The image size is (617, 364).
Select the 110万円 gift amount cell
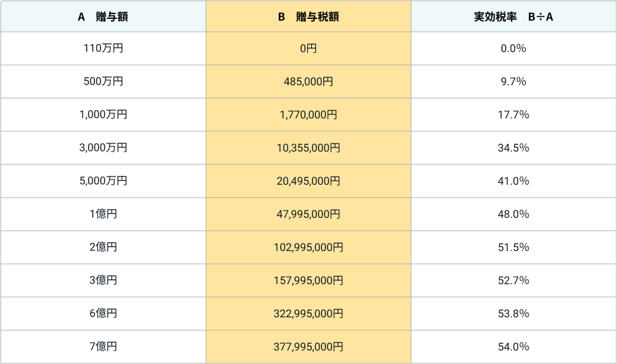coord(103,49)
